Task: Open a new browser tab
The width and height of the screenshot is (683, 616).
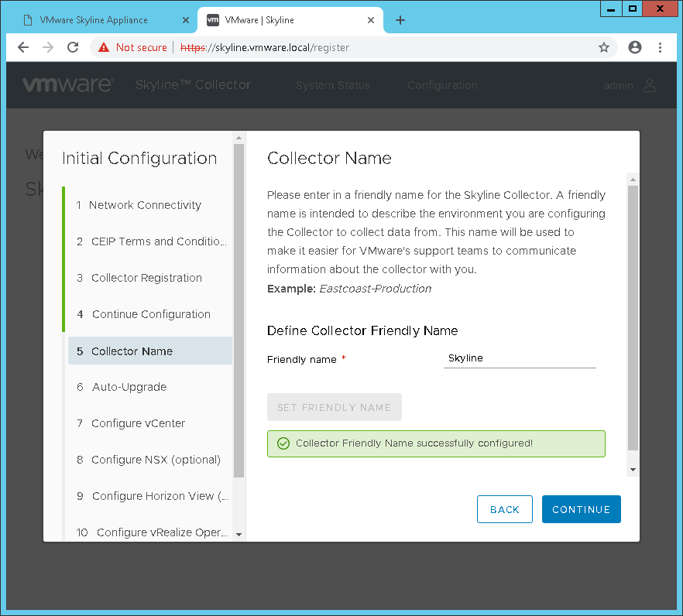Action: click(400, 20)
